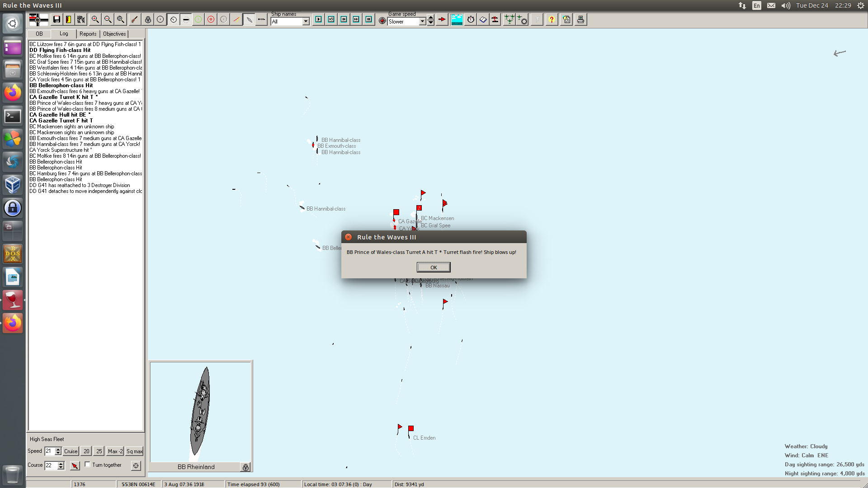Expand the Game speed dropdown
Screen dimensions: 868x488
[422, 22]
